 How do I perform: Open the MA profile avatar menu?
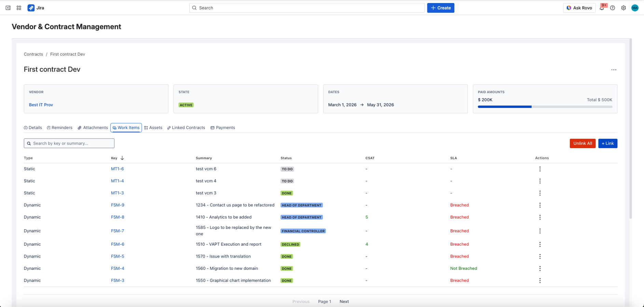tap(635, 8)
